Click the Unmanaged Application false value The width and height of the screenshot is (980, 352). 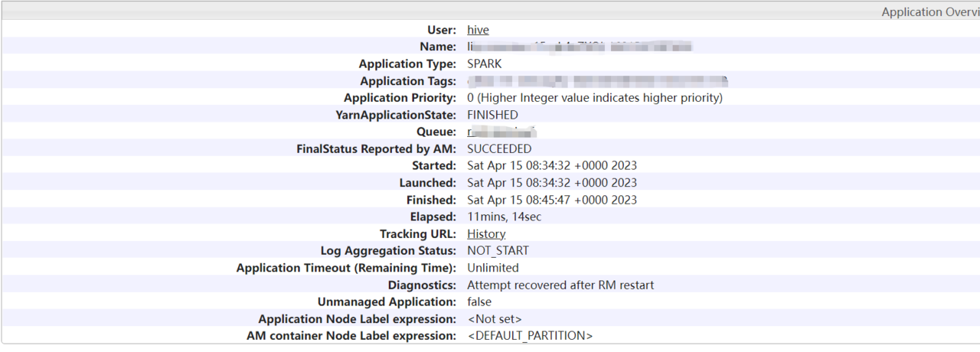[x=479, y=302]
